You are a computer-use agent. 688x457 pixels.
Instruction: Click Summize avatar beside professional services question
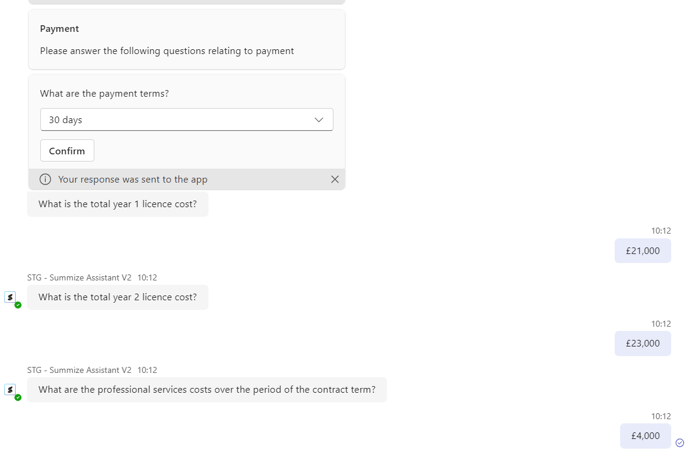click(x=11, y=390)
